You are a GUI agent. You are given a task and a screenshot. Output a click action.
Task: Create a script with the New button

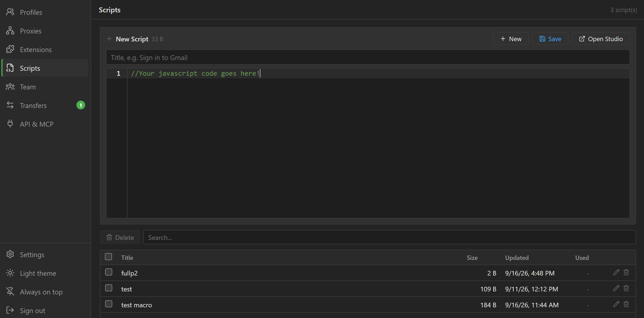511,39
